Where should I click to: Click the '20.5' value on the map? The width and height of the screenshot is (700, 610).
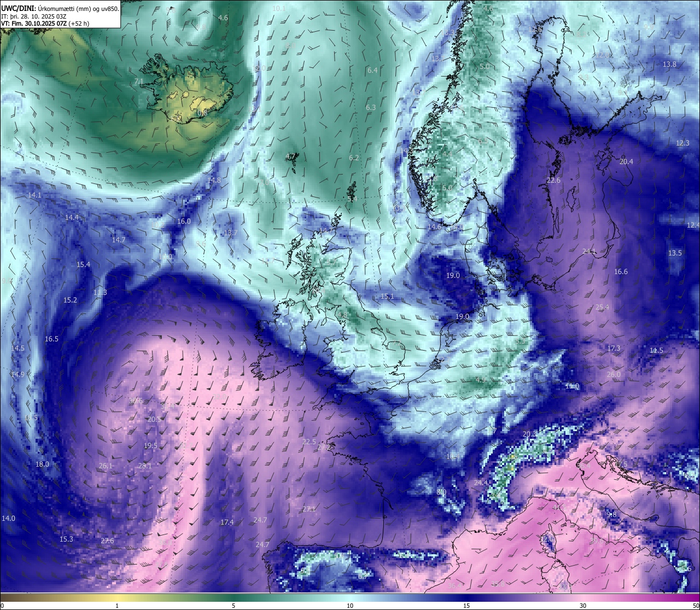154,419
